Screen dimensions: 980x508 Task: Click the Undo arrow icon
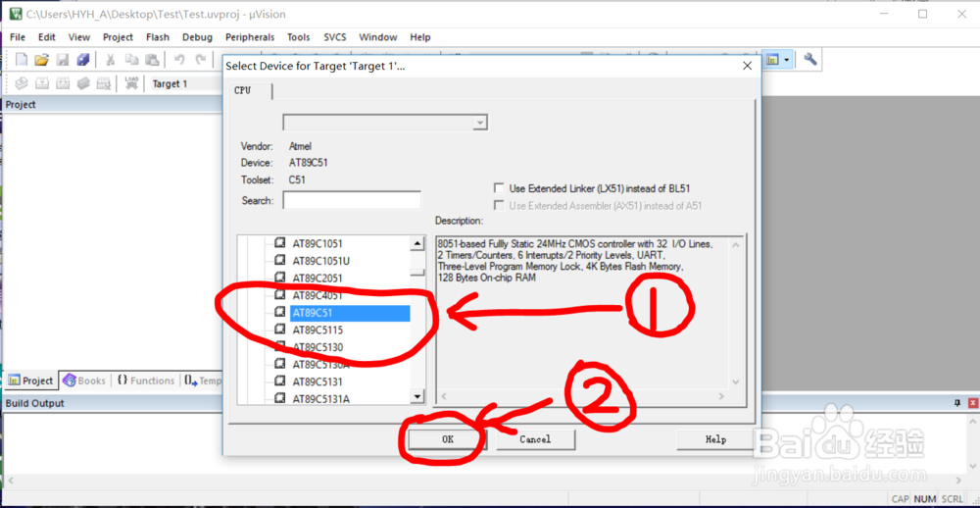(179, 60)
